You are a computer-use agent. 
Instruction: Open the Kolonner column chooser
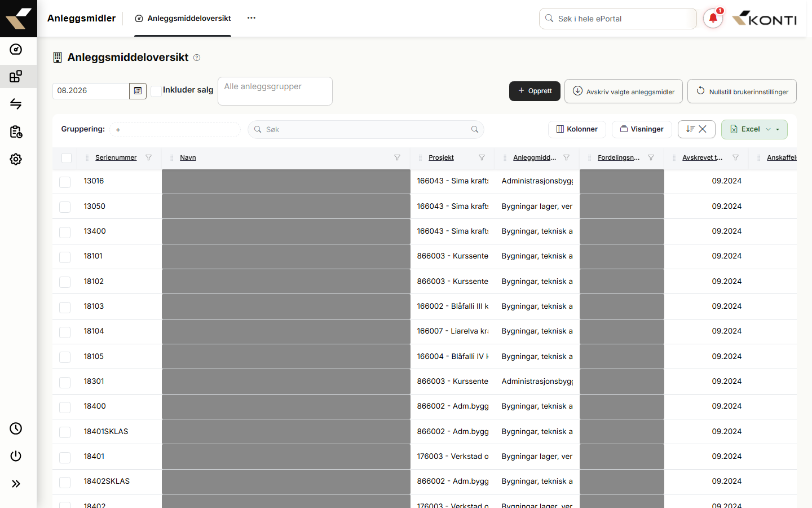coord(577,129)
